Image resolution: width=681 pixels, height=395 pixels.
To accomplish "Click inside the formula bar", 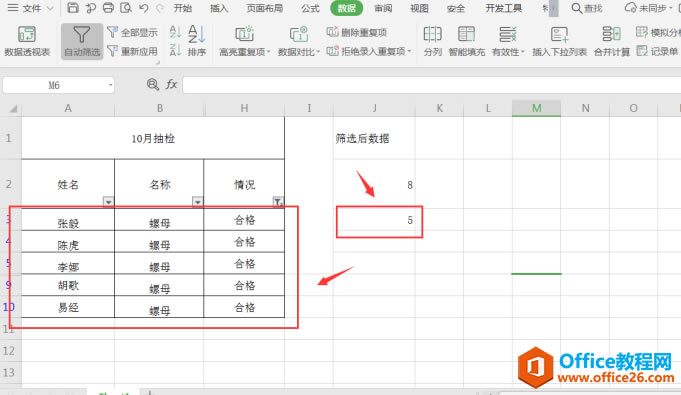I will [x=432, y=85].
